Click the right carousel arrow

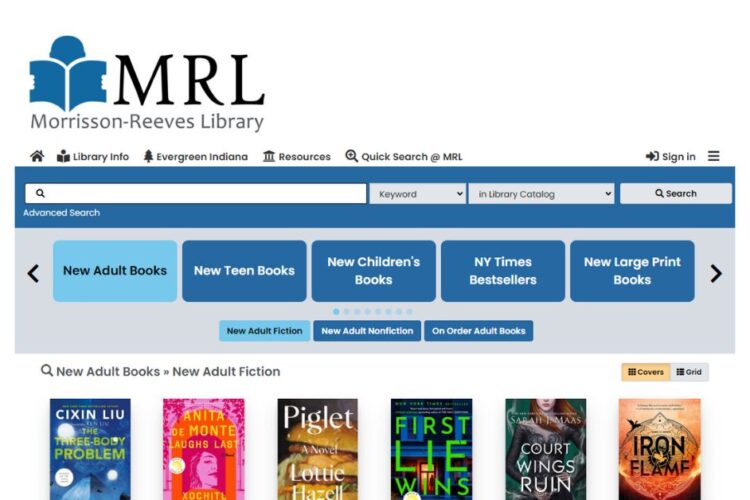point(715,273)
